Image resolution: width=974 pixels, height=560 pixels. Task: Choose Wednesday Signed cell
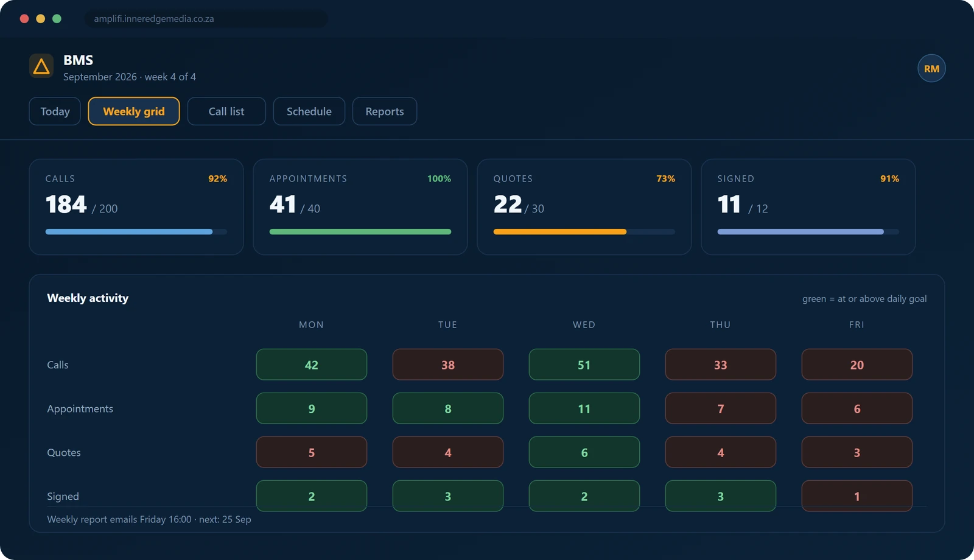[584, 496]
